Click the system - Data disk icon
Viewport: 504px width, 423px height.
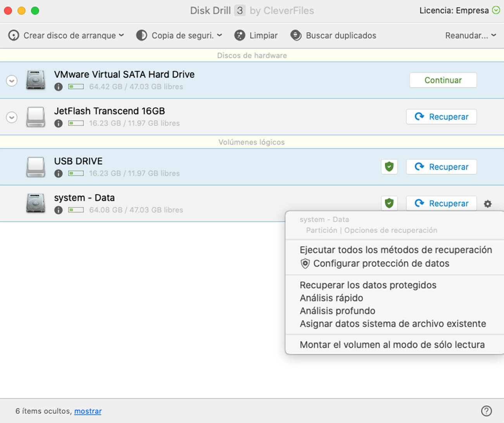point(36,203)
